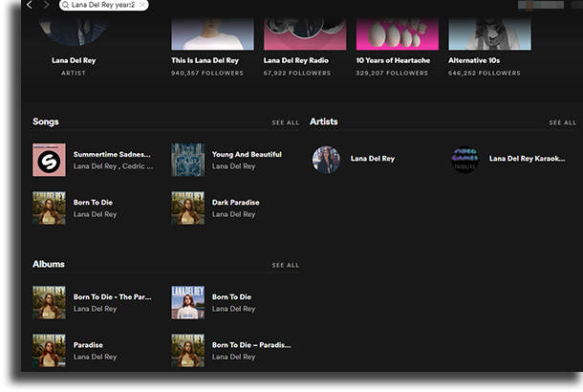Image resolution: width=583 pixels, height=392 pixels.
Task: Play Summertime Sadness song artwork
Action: tap(49, 160)
